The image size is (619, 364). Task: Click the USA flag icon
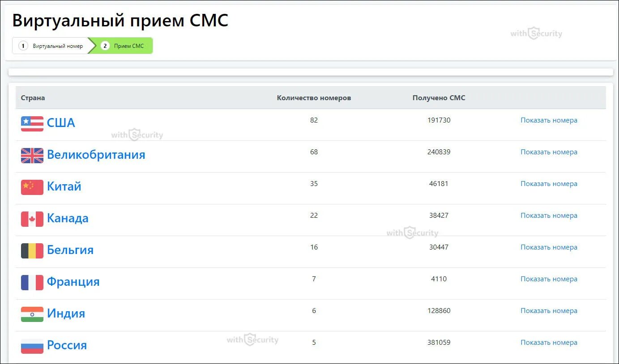tap(32, 123)
